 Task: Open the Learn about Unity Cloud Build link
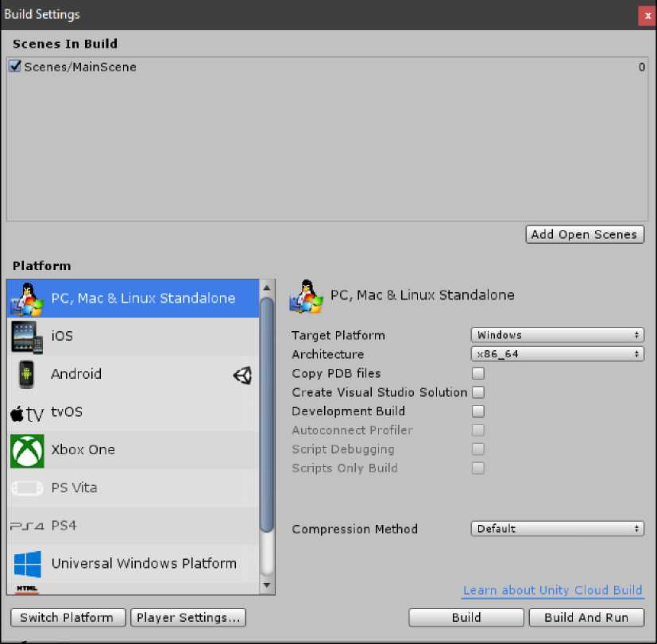553,591
